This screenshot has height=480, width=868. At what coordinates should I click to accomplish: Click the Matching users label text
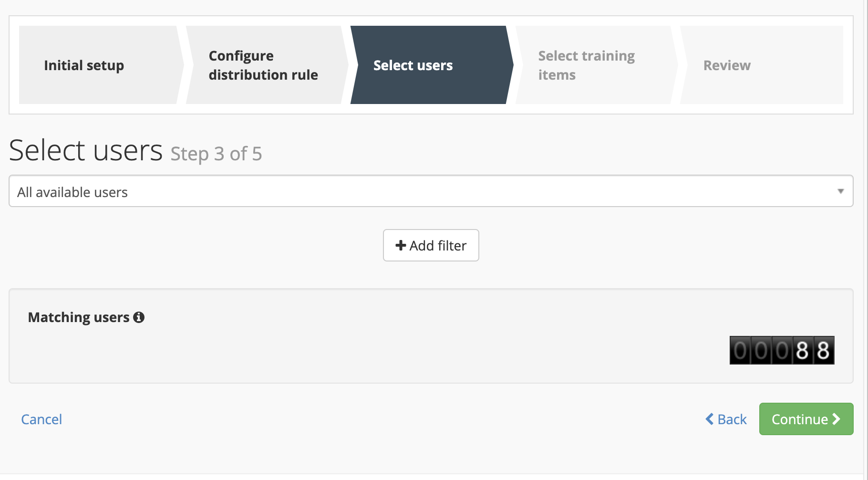79,317
